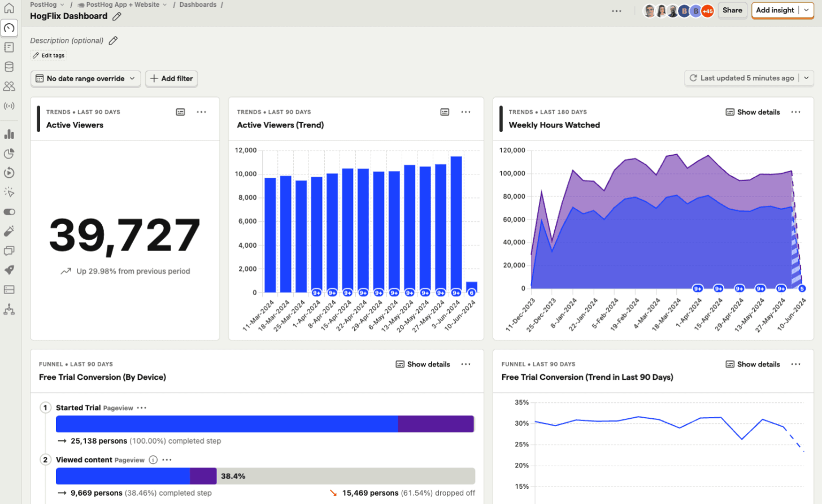This screenshot has height=504, width=822.
Task: Open Product analytics bar chart icon
Action: (9, 134)
